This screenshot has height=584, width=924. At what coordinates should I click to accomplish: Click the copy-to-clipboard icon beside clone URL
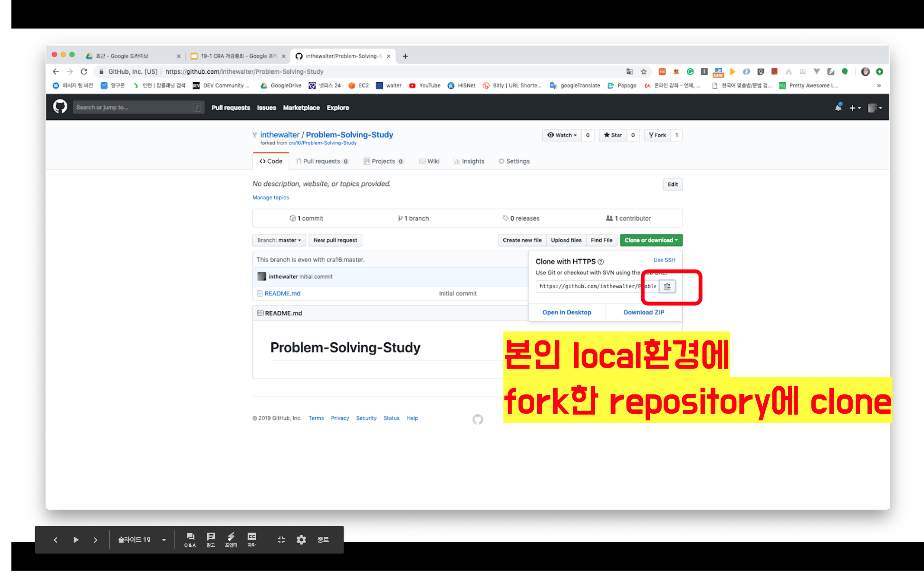pos(667,286)
